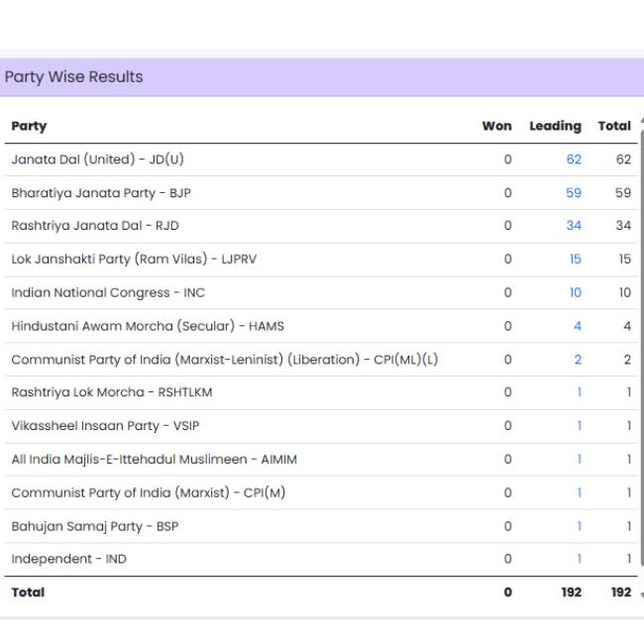Open RJD leading count 34 link
Image resolution: width=644 pixels, height=644 pixels.
[574, 226]
